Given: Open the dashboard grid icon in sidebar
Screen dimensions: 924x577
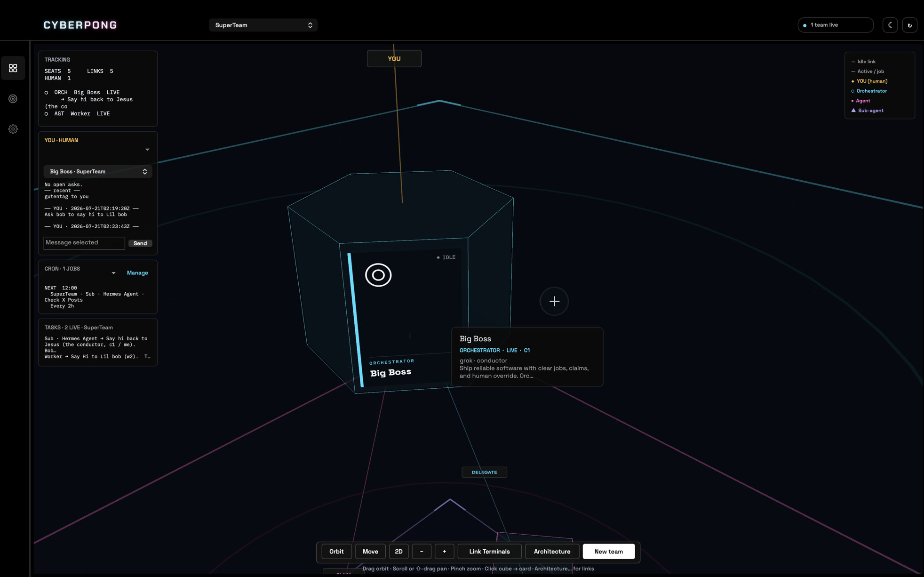Looking at the screenshot, I should click(x=13, y=68).
